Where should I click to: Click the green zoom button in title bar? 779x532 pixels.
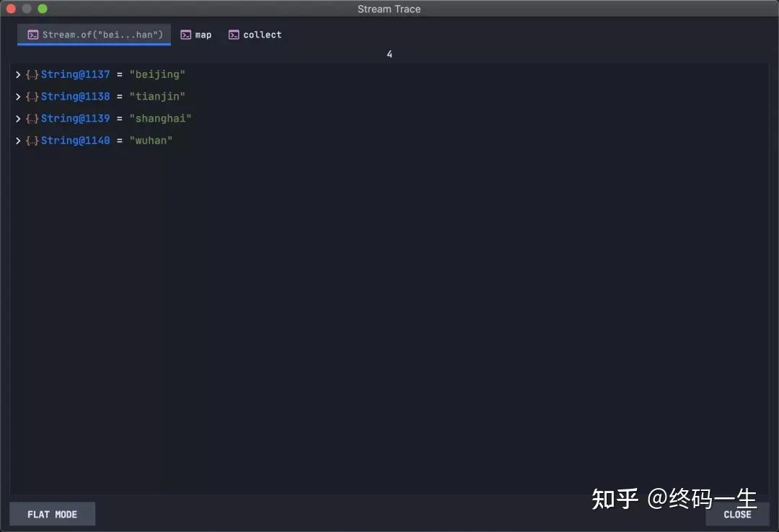point(42,9)
